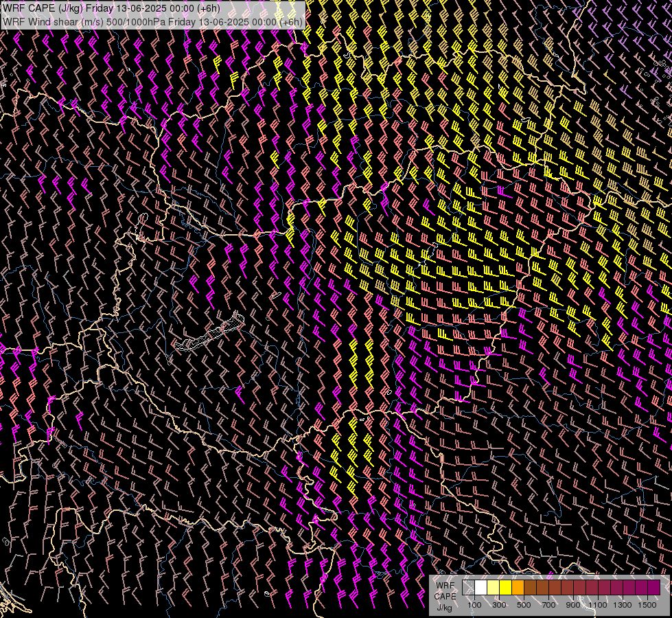672x618 pixels.
Task: Select the final purple swatch above 1500
Action: point(653,588)
